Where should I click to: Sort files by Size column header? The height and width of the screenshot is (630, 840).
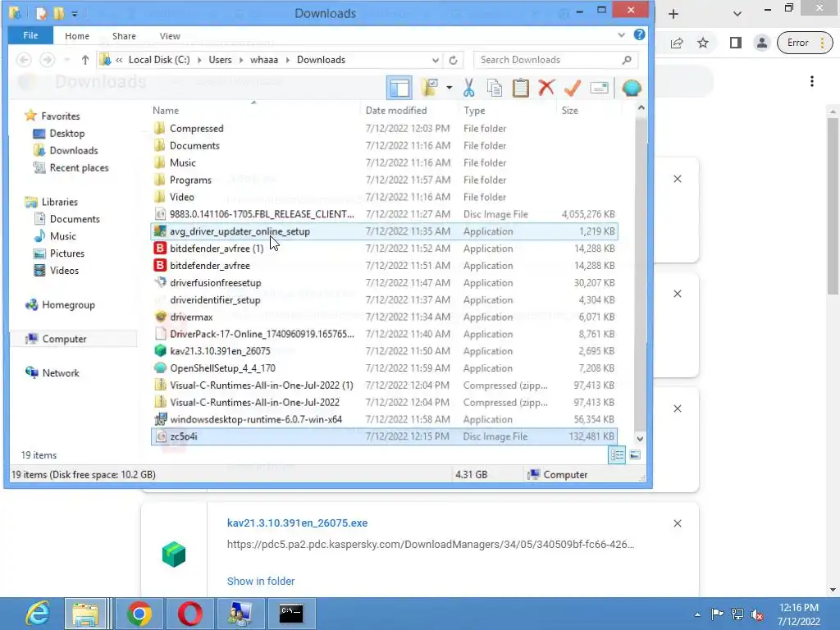click(x=569, y=111)
